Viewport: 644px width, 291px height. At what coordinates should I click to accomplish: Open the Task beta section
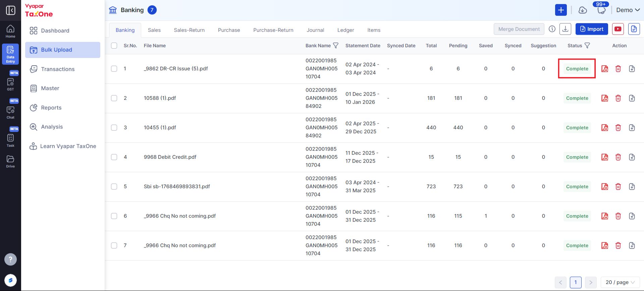pyautogui.click(x=10, y=138)
